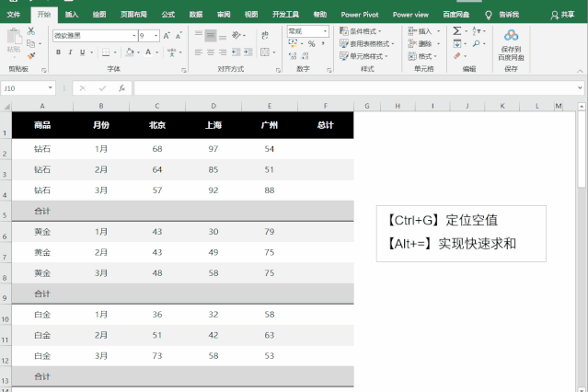Image resolution: width=588 pixels, height=392 pixels.
Task: Pick the Fill Color bucket swatch
Action: point(130,52)
